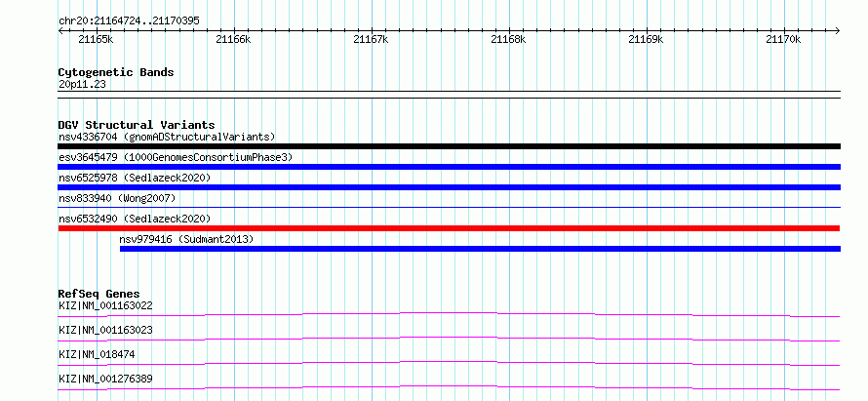Viewport: 868px width, 401px height.
Task: Open variant nsv979416 Sudmant2013 label
Action: (x=186, y=239)
